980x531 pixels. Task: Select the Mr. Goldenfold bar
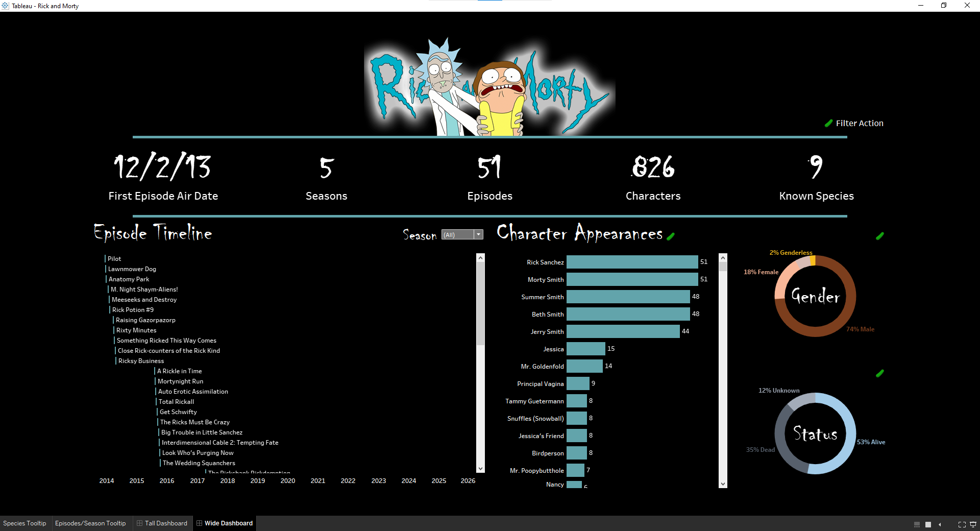tap(584, 366)
